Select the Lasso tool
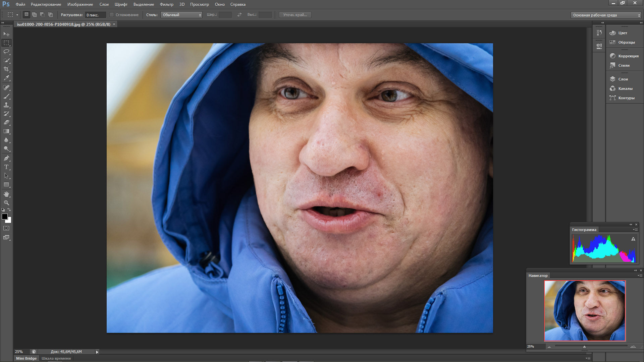This screenshot has width=644, height=362. (6, 52)
